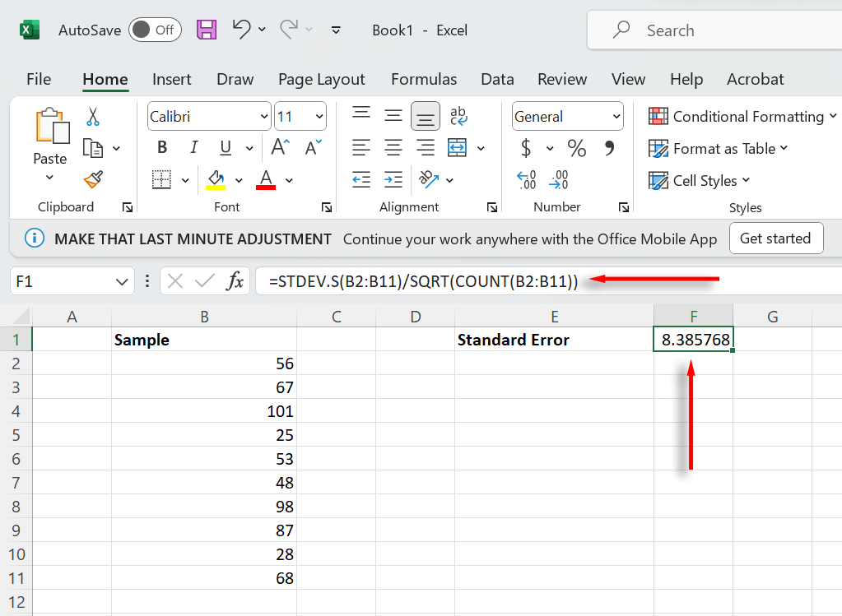Open the General number format dropdown
Viewport: 842px width, 616px height.
point(567,116)
